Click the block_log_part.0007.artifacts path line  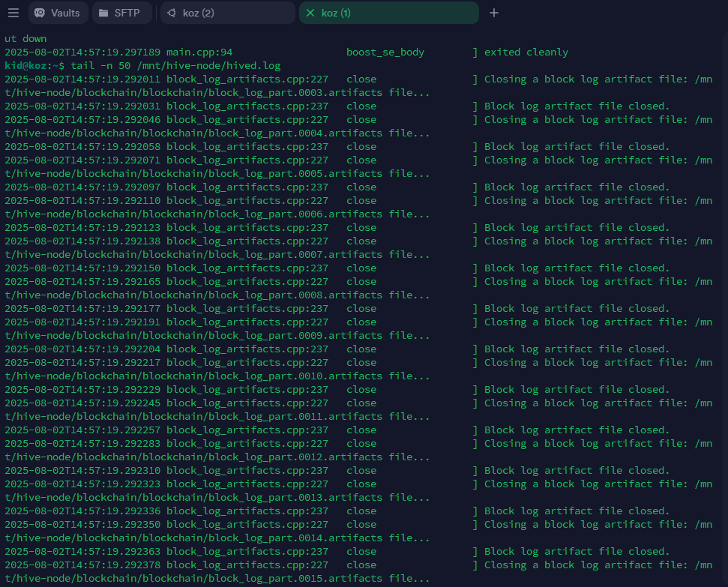(217, 254)
